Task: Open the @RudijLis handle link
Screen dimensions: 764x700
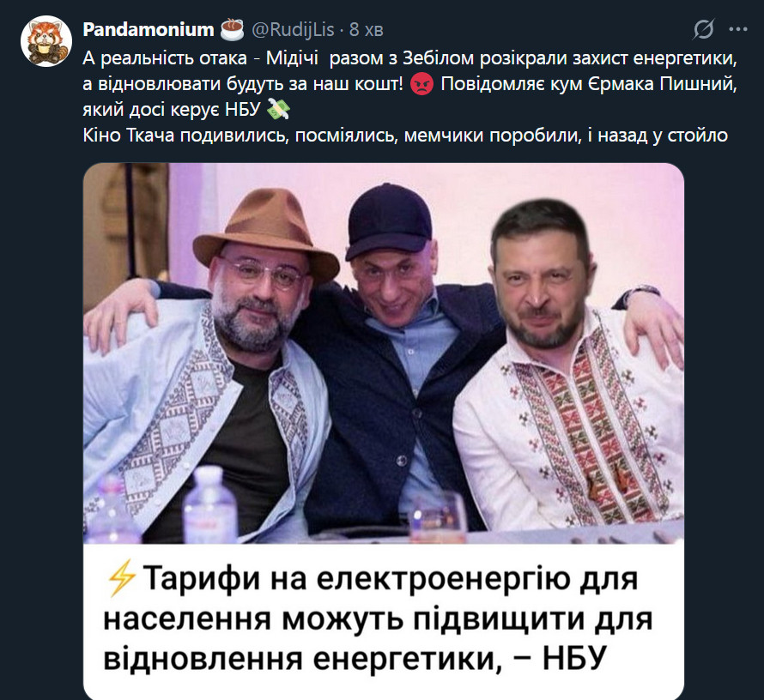Action: click(x=293, y=30)
